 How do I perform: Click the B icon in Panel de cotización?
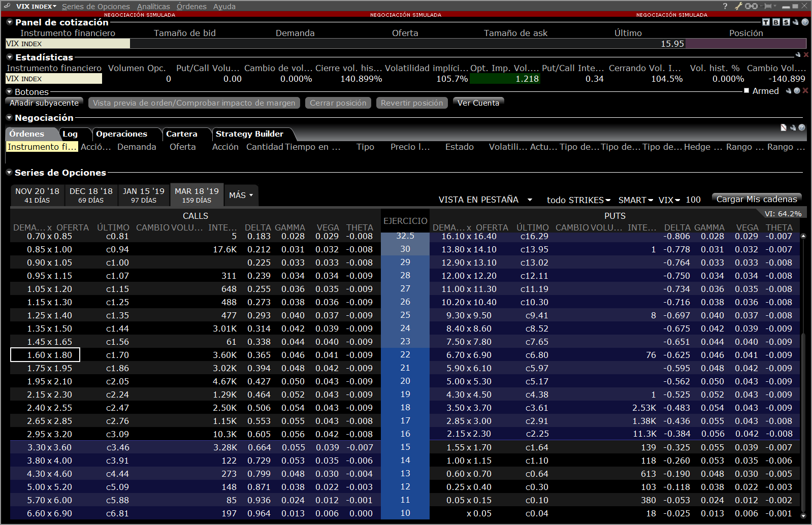pos(776,22)
